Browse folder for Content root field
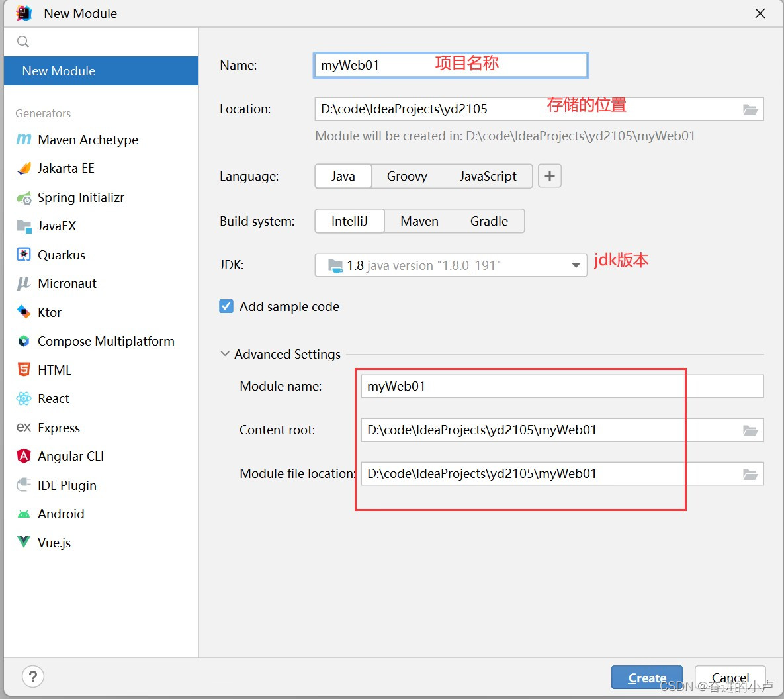The width and height of the screenshot is (784, 699). pyautogui.click(x=750, y=430)
